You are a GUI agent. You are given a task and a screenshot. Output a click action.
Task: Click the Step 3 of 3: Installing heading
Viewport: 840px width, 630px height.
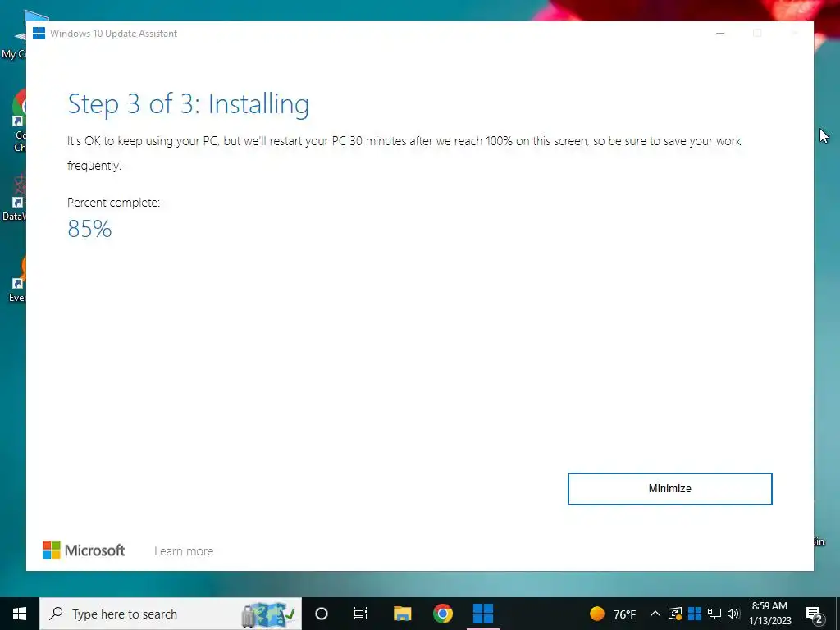pyautogui.click(x=188, y=104)
